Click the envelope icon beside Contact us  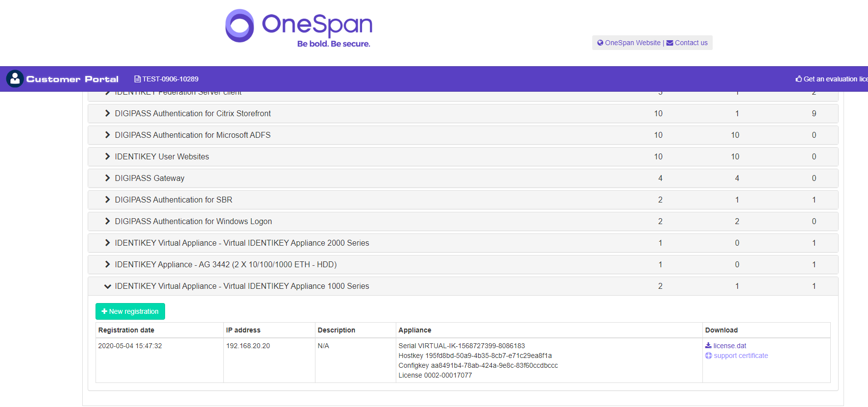coord(670,43)
